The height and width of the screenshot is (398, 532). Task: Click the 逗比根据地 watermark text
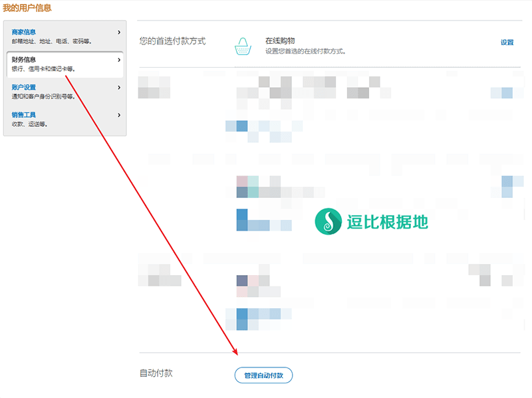click(387, 222)
